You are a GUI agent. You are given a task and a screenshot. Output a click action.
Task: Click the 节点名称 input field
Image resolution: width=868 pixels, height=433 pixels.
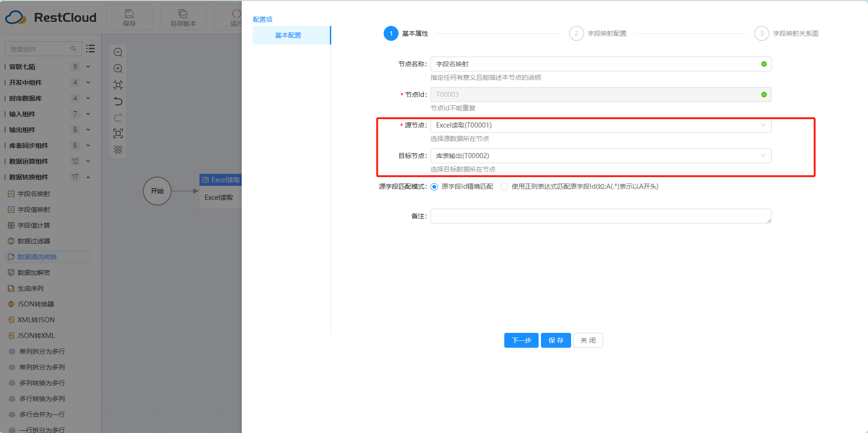(601, 64)
